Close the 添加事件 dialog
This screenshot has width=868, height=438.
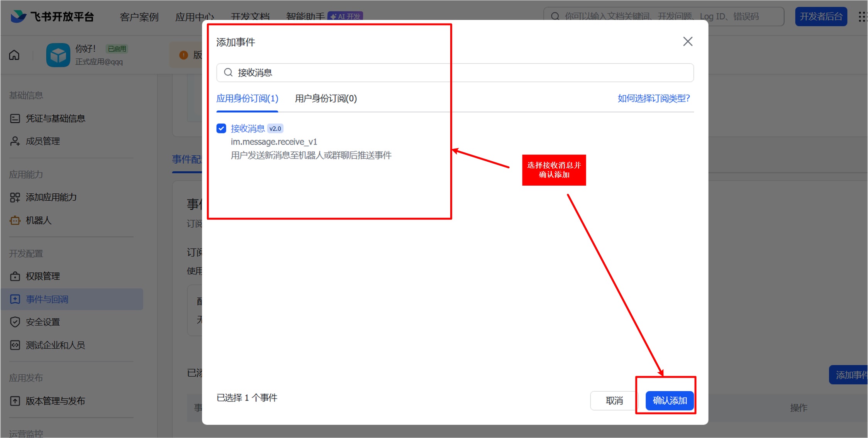[x=687, y=42]
